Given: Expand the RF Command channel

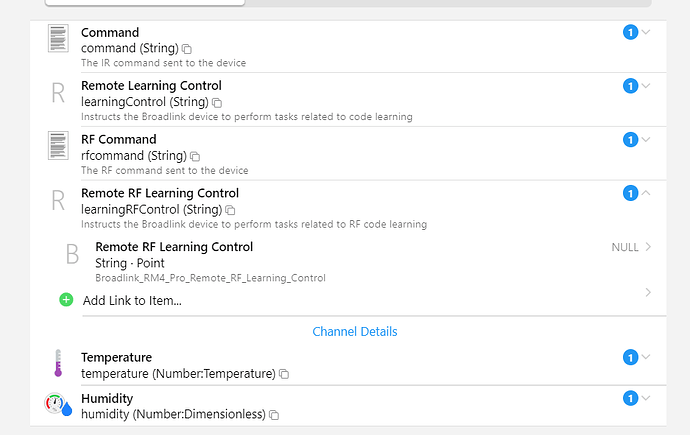Looking at the screenshot, I should pyautogui.click(x=646, y=140).
